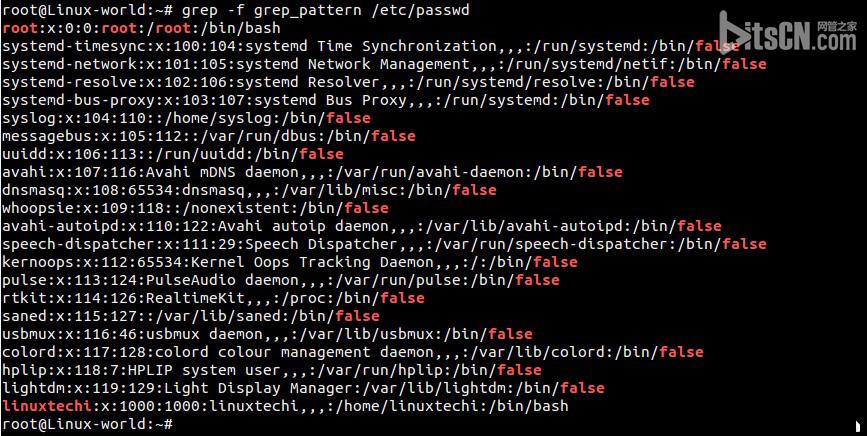Click the whoopsie user line
Viewport: 867px width, 436px height.
(195, 208)
